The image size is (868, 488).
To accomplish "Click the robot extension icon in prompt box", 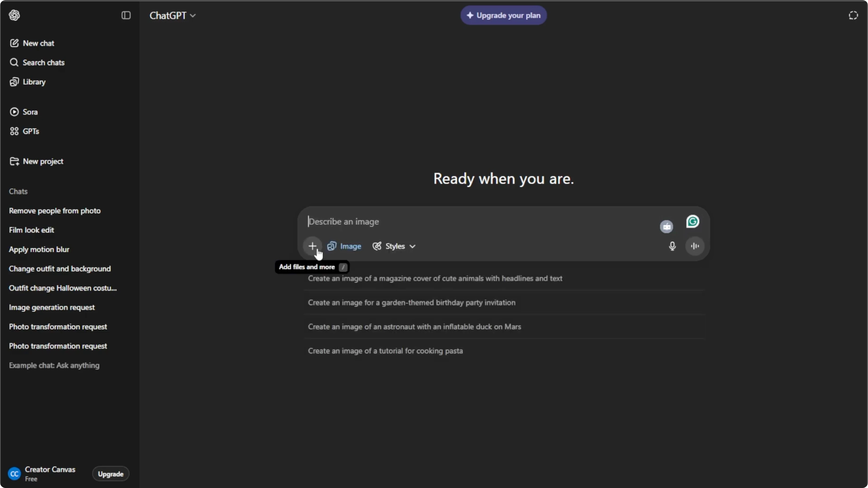I will [666, 227].
